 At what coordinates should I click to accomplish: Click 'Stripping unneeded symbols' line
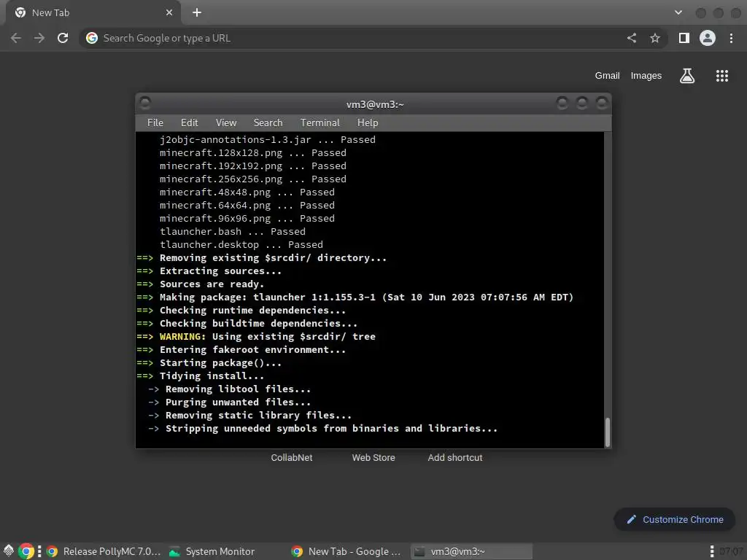pos(331,429)
